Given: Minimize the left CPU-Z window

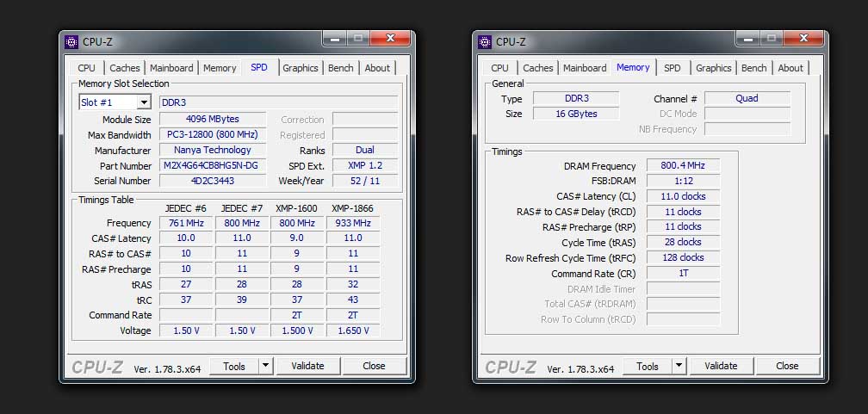Looking at the screenshot, I should click(334, 39).
